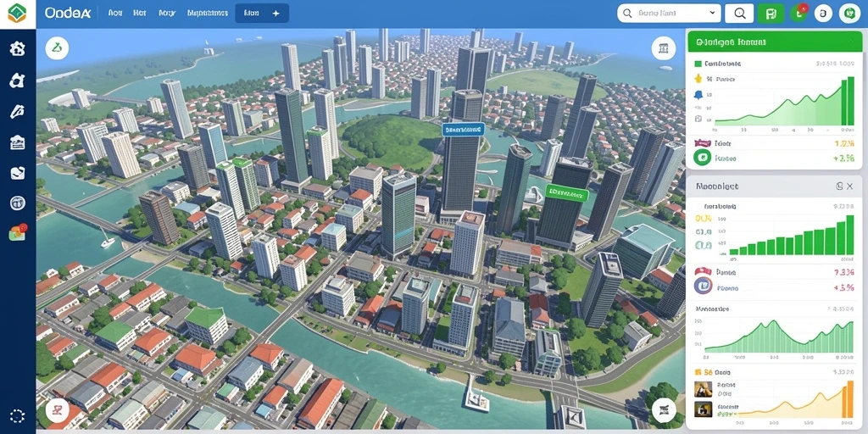The height and width of the screenshot is (434, 868).
Task: Click the blue label on central skyscraper
Action: click(464, 130)
